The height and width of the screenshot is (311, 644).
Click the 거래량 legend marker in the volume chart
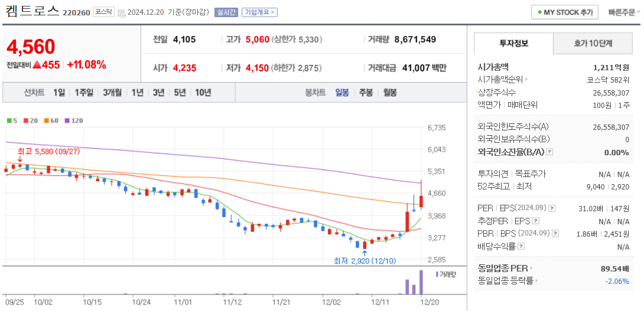437,274
